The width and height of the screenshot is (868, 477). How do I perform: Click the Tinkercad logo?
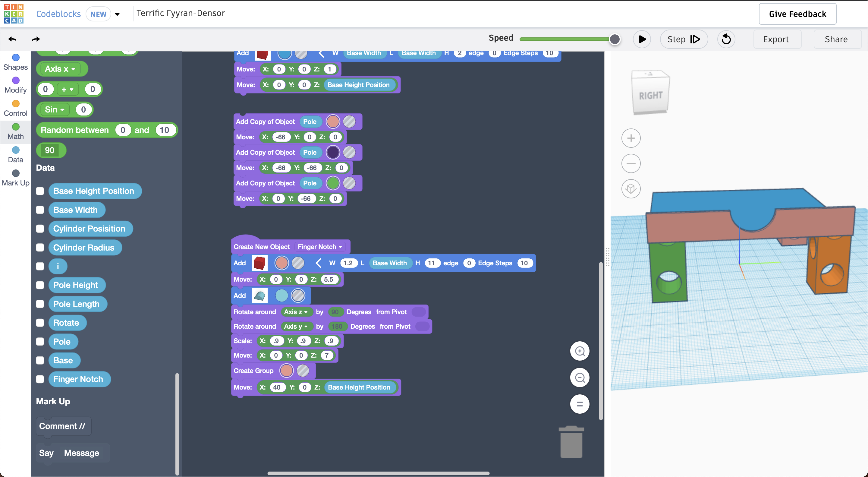(14, 14)
